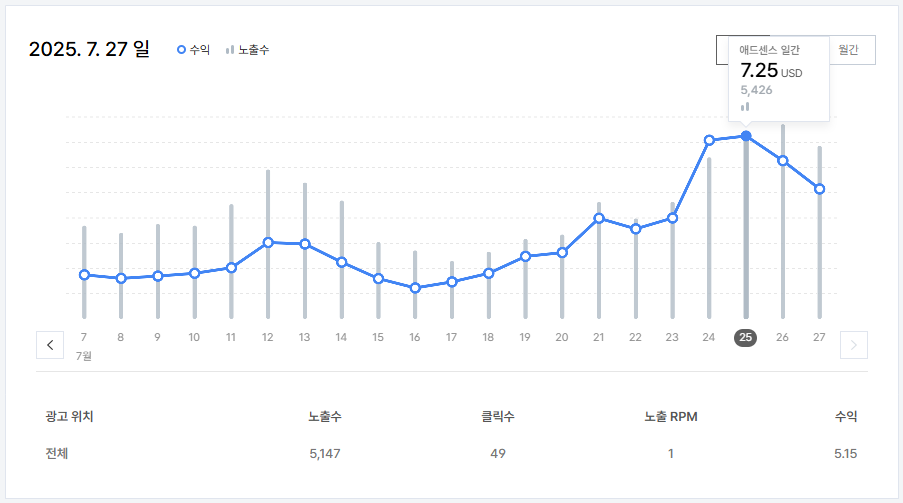The width and height of the screenshot is (903, 503).
Task: Click the 노출 RPM column header
Action: tap(671, 417)
